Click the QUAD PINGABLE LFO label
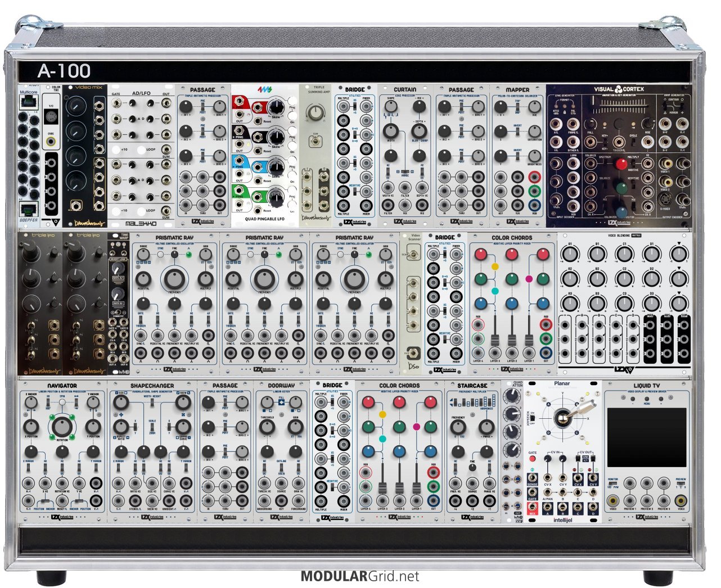The width and height of the screenshot is (721, 588). (265, 219)
